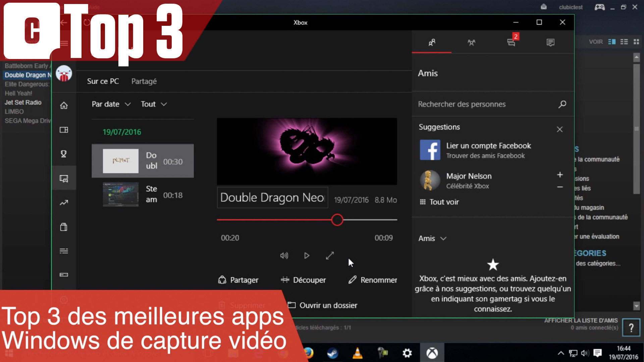Expand the Amis section dropdown
The image size is (644, 362).
pos(432,238)
